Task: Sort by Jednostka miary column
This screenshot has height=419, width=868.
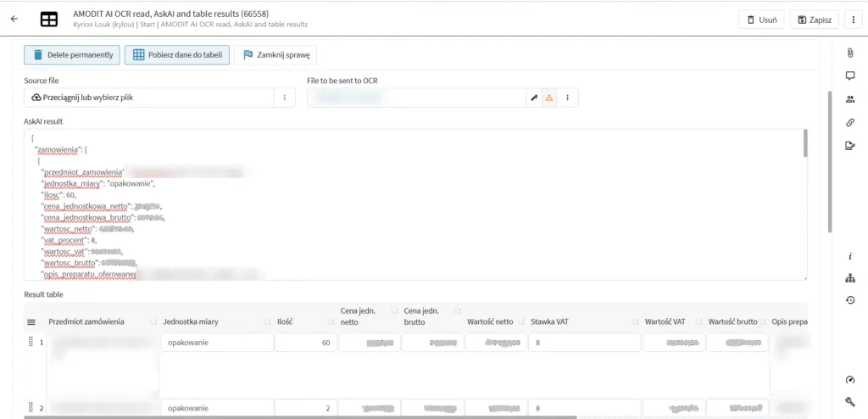Action: (269, 322)
